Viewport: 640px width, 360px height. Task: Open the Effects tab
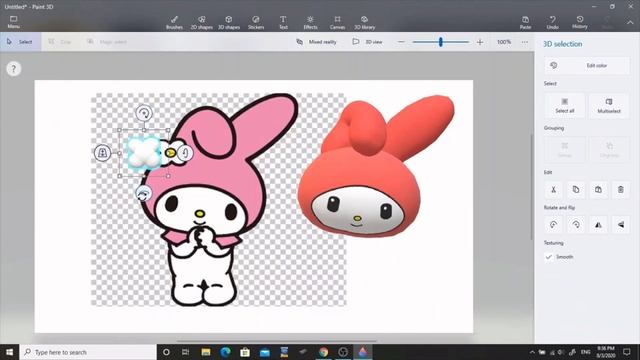[310, 22]
